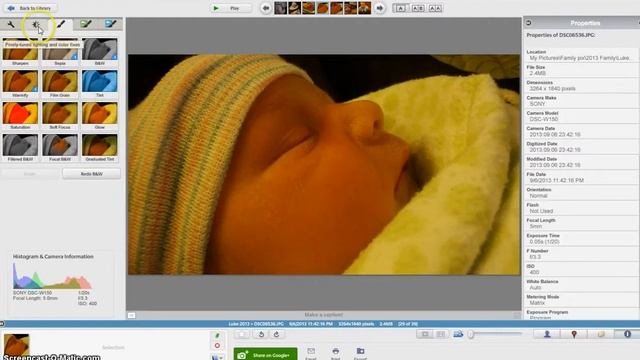
Task: Apply the Filtered B&W effect
Action: pyautogui.click(x=20, y=147)
